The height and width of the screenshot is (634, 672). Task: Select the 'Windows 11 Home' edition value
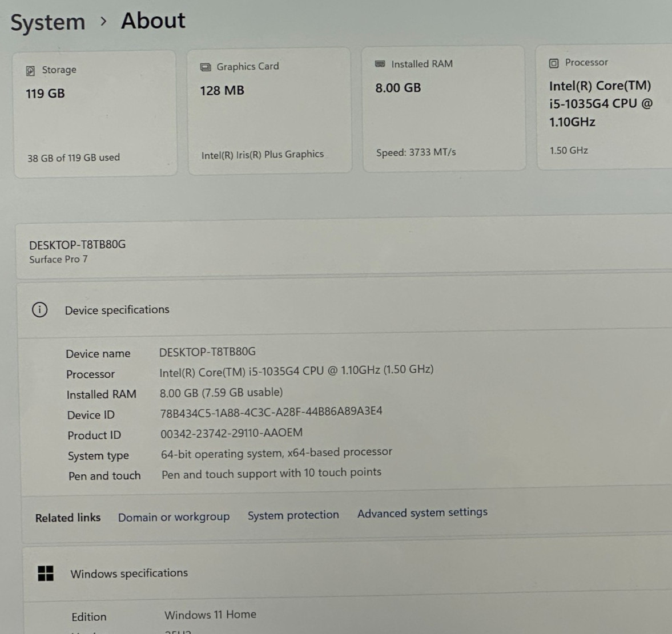(211, 615)
